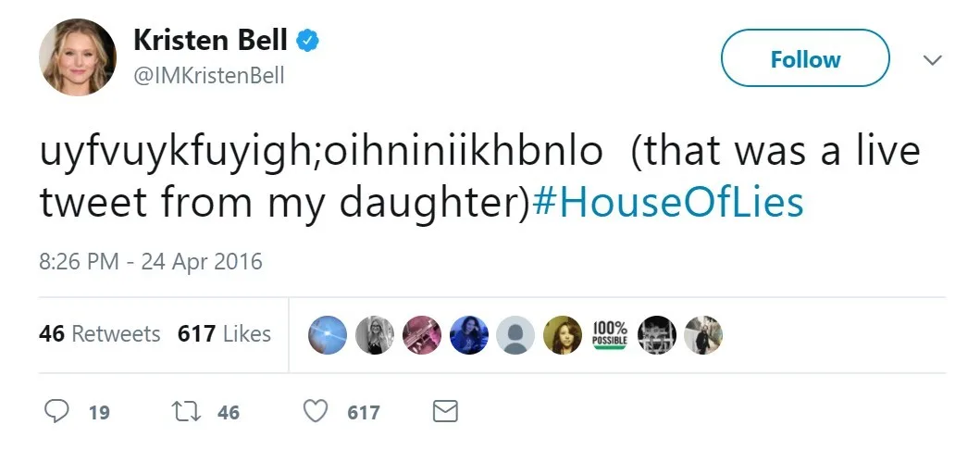The height and width of the screenshot is (462, 980).
Task: Click the reply speech bubble icon
Action: point(56,411)
